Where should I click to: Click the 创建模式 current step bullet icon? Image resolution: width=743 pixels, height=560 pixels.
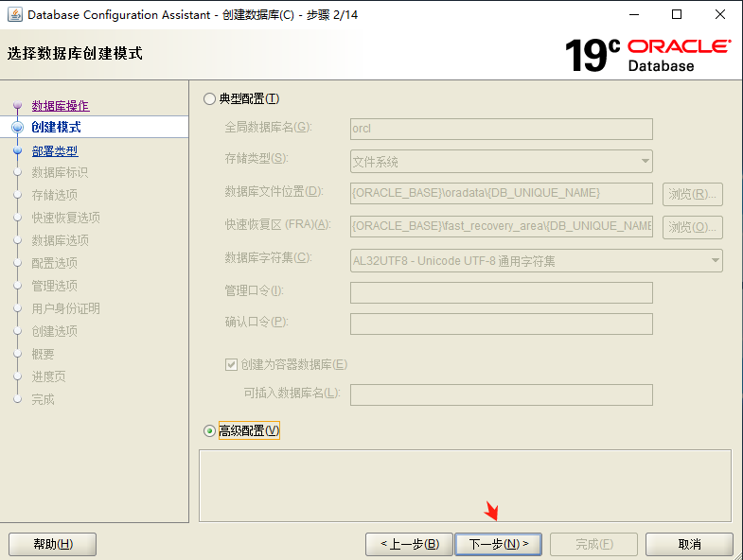[18, 127]
